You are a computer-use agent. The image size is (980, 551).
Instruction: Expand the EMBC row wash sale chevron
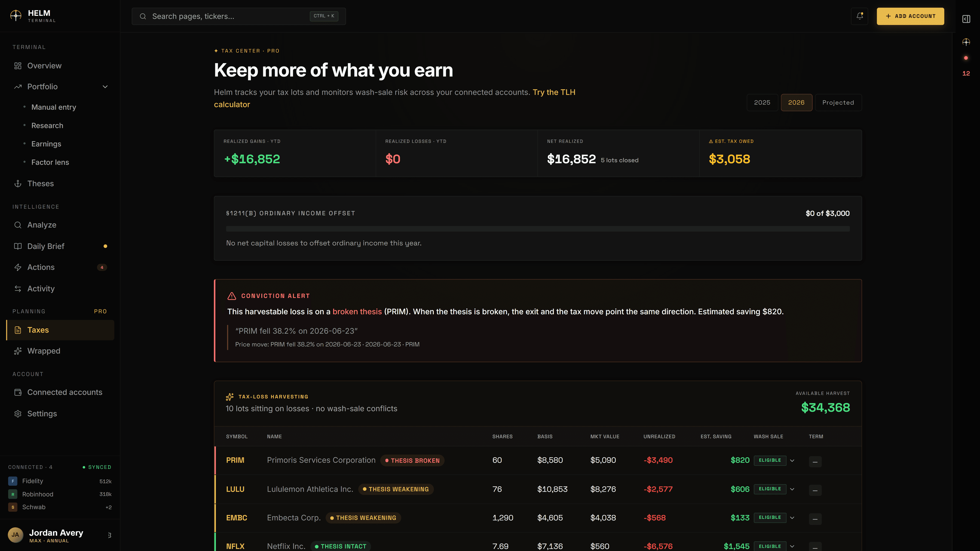792,518
